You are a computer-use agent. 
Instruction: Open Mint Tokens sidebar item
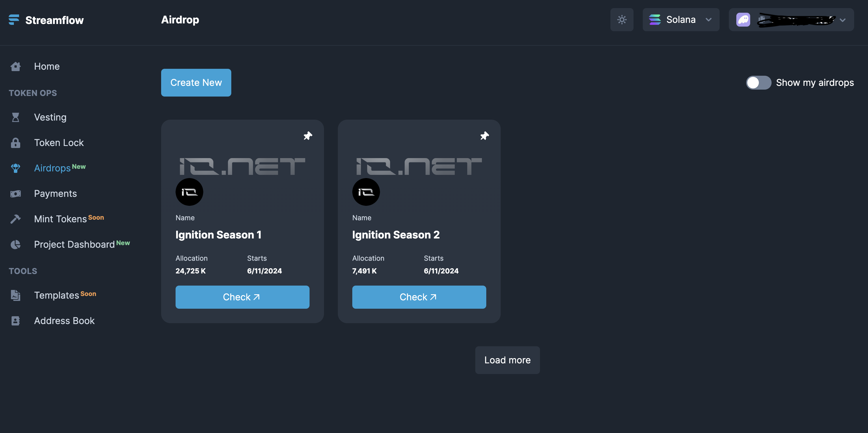coord(60,219)
